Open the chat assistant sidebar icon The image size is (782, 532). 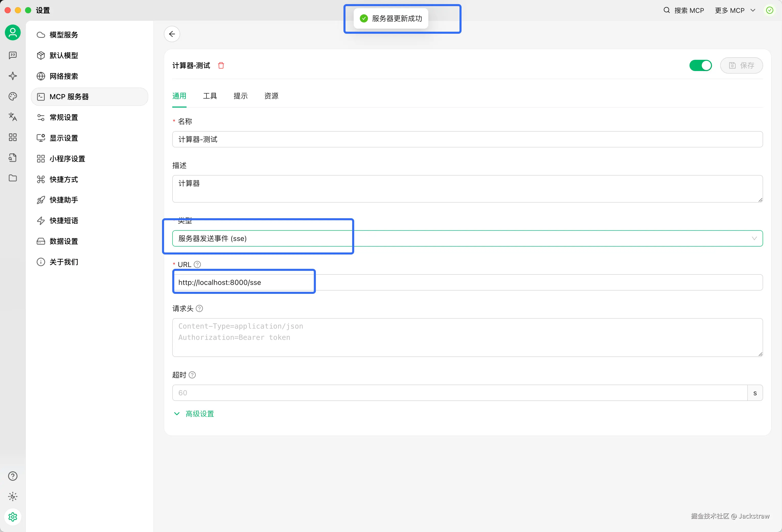coord(13,55)
